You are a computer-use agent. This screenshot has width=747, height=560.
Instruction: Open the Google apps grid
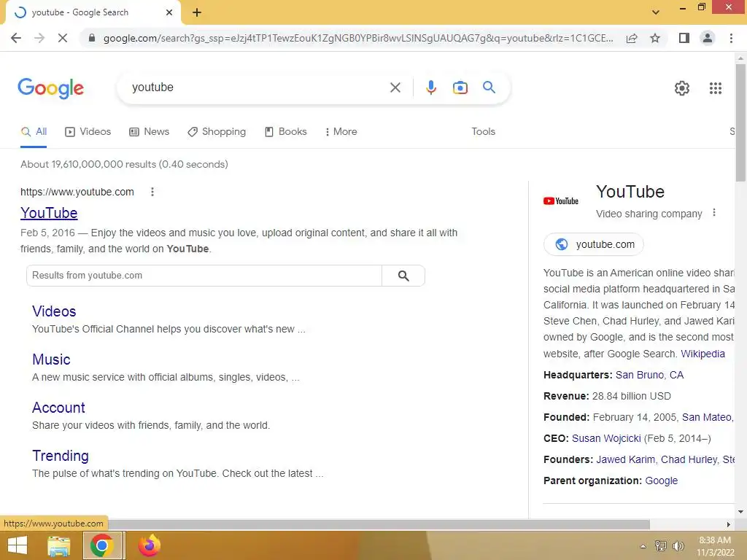click(715, 88)
